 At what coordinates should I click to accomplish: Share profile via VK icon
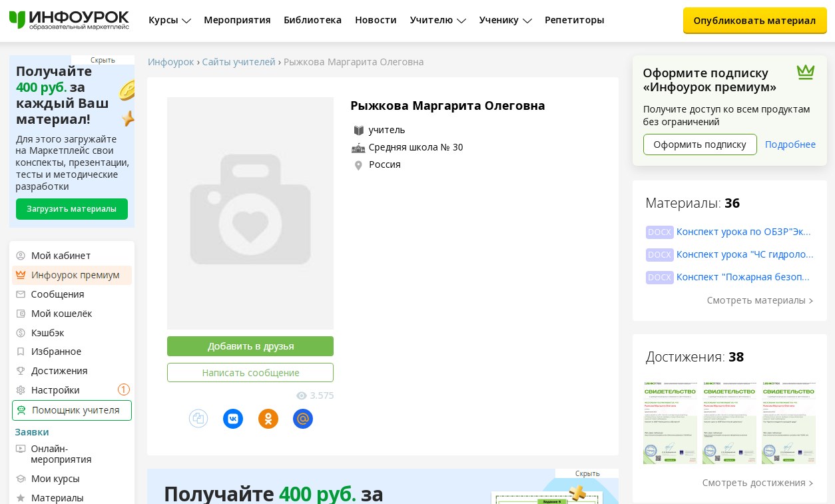pos(233,419)
